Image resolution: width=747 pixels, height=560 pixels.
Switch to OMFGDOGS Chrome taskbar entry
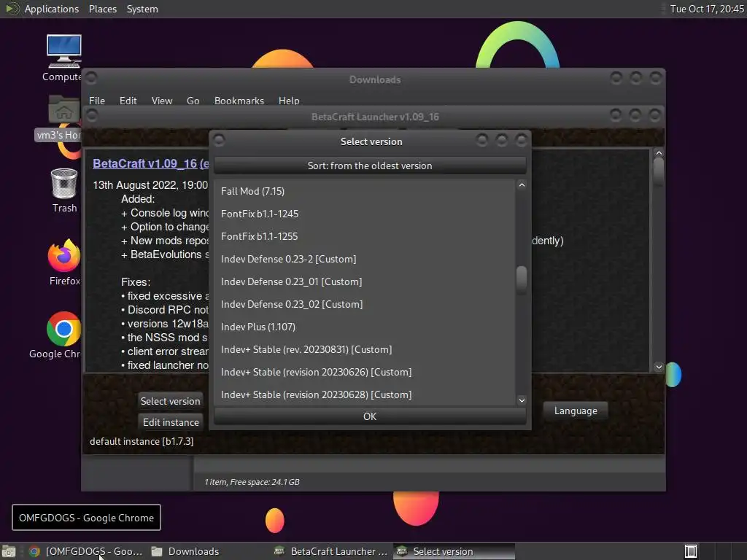tap(86, 551)
